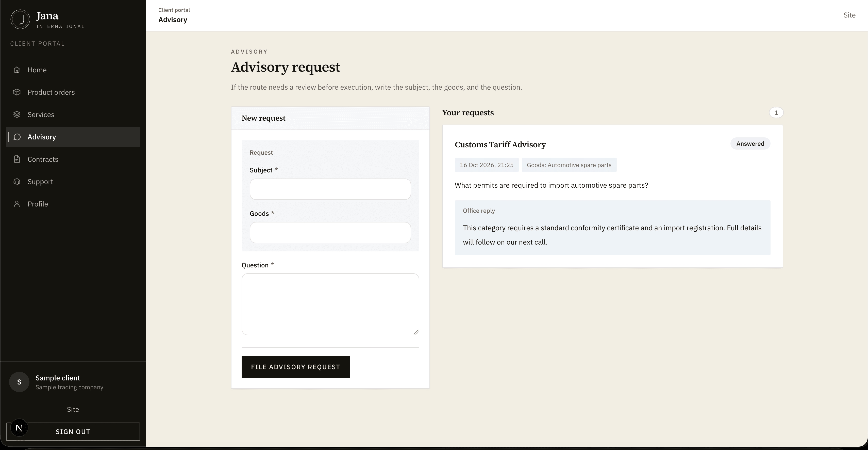Click the Sample client name

click(58, 378)
